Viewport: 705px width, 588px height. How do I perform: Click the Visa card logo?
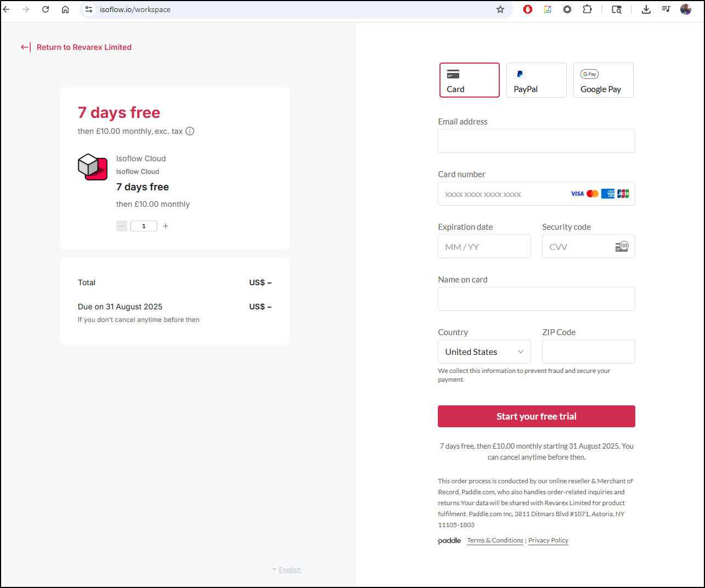click(x=577, y=194)
